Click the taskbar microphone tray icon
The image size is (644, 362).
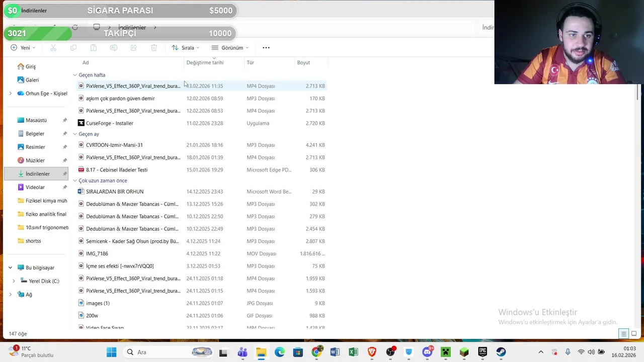click(x=568, y=352)
